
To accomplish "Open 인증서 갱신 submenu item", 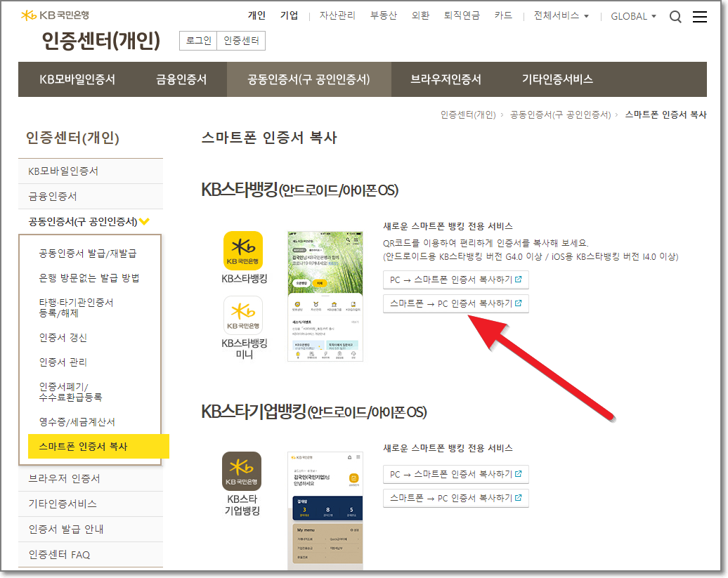I will coord(63,338).
